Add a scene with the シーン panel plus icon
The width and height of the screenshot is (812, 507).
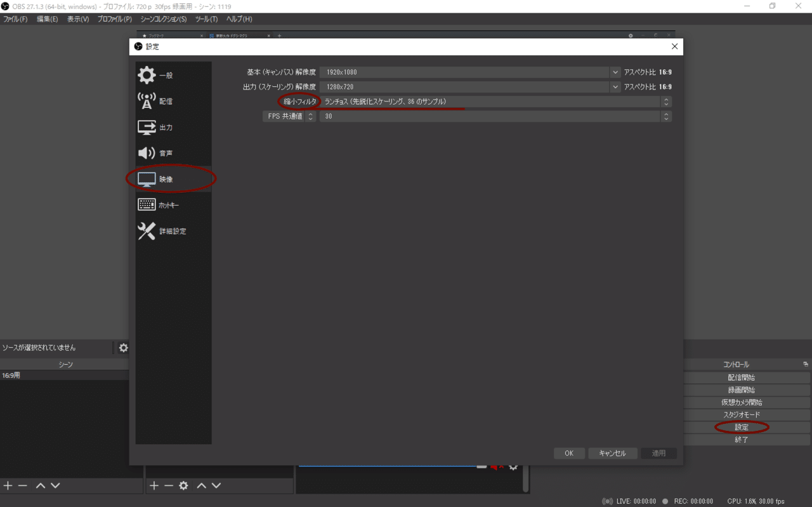tap(8, 485)
